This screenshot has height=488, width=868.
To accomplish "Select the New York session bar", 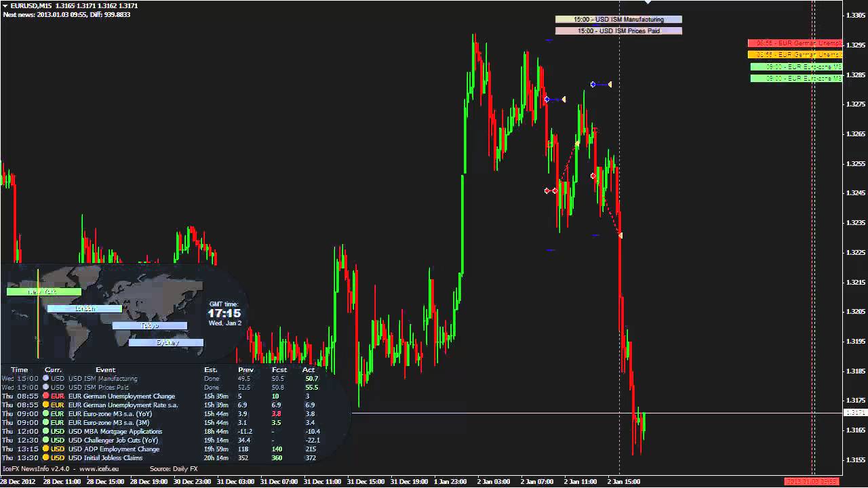I will click(x=44, y=291).
